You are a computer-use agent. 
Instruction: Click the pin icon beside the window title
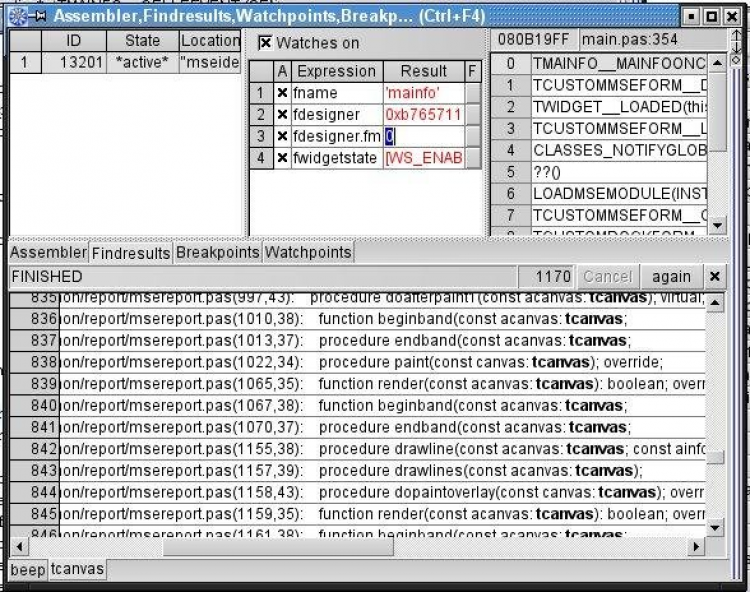(39, 15)
